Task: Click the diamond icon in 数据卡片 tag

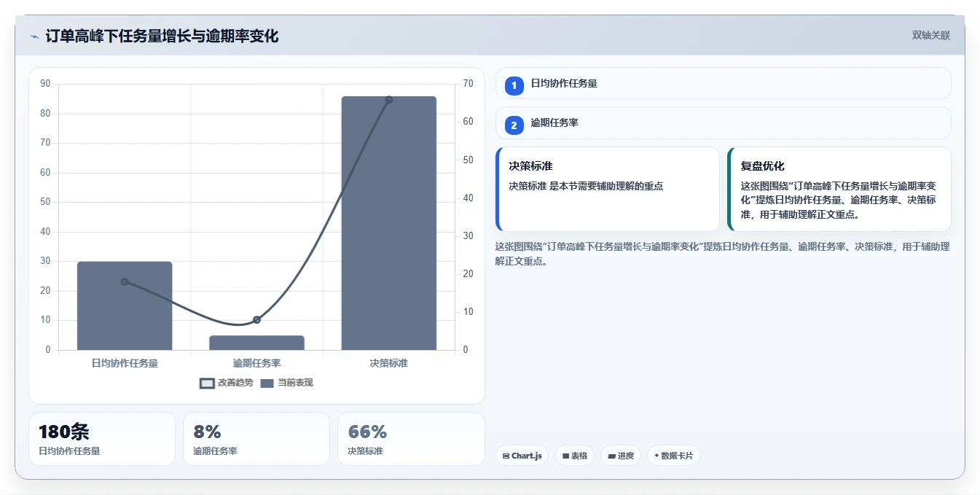Action: (x=656, y=456)
